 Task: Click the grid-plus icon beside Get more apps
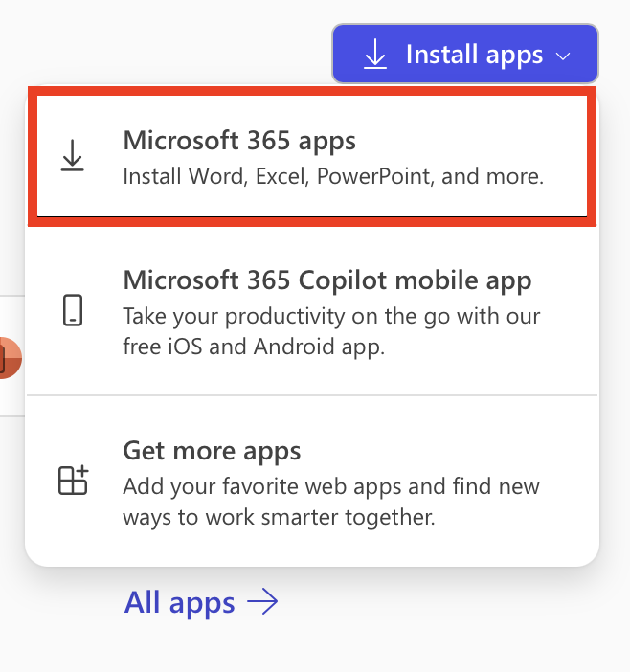pos(73,480)
